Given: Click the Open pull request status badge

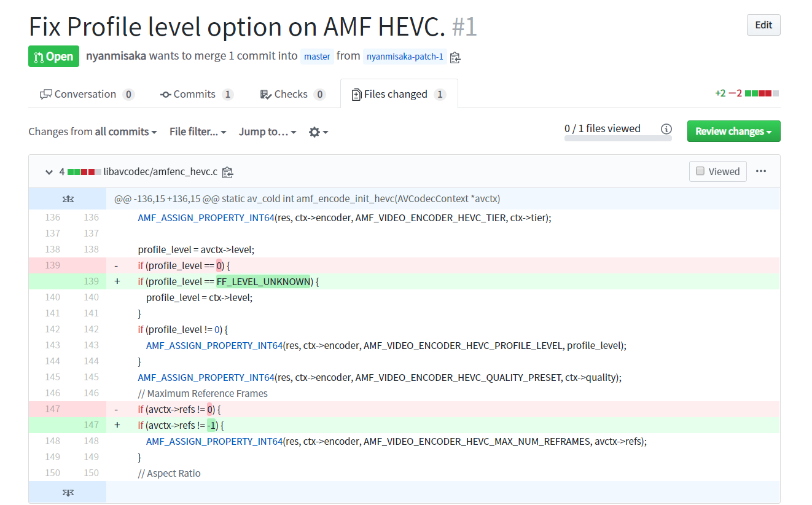Looking at the screenshot, I should pyautogui.click(x=53, y=57).
